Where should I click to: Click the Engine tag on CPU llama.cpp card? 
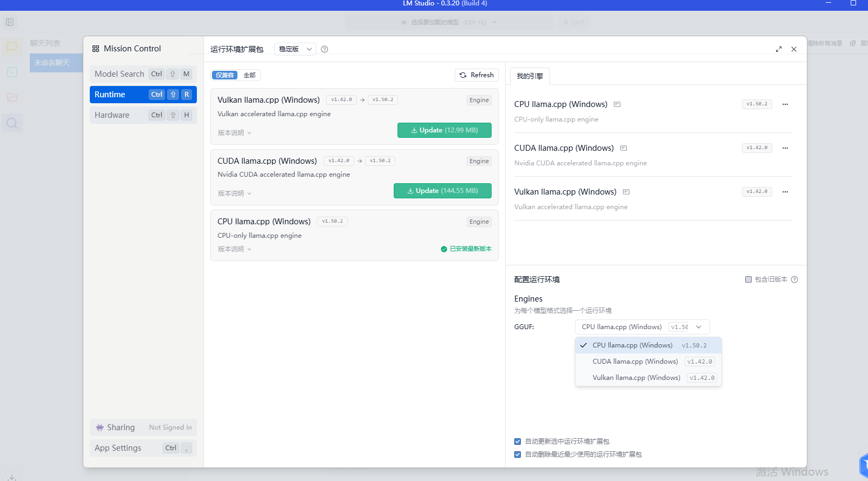[x=479, y=222]
